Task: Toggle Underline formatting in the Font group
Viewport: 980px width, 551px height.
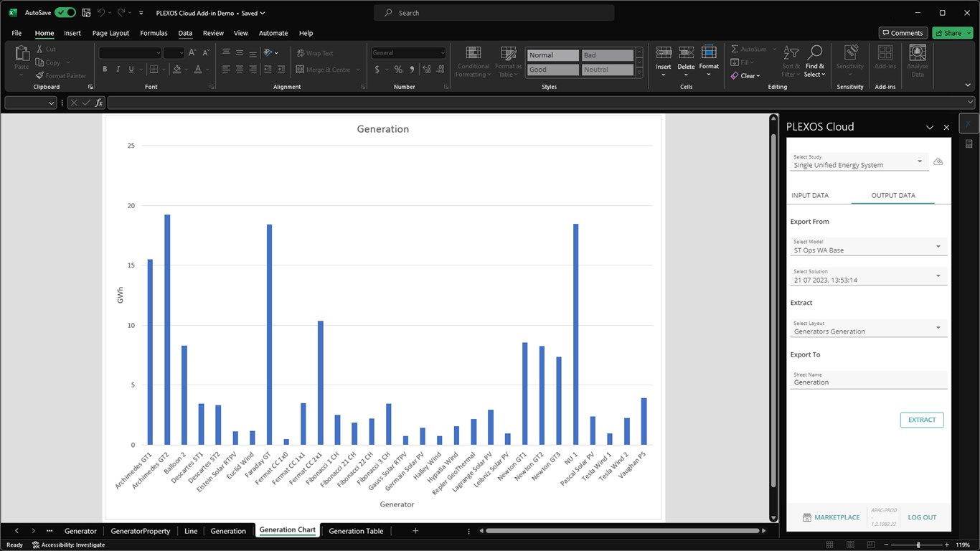Action: [131, 70]
